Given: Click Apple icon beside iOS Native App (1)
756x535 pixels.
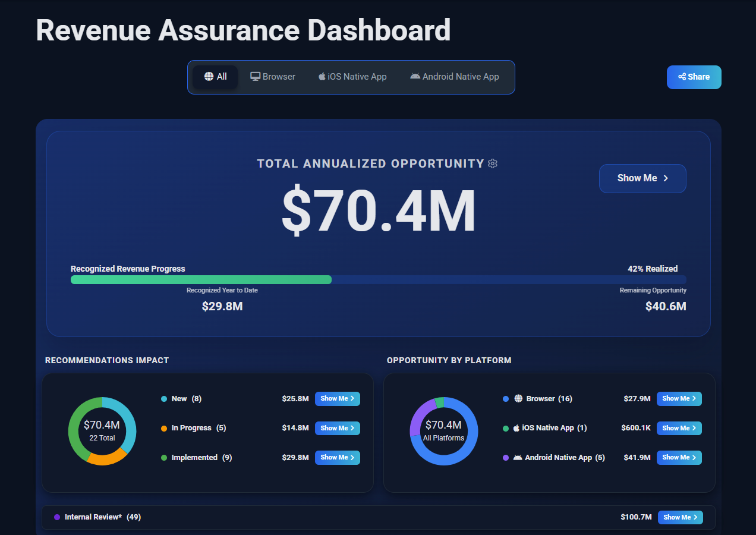Looking at the screenshot, I should coord(516,428).
